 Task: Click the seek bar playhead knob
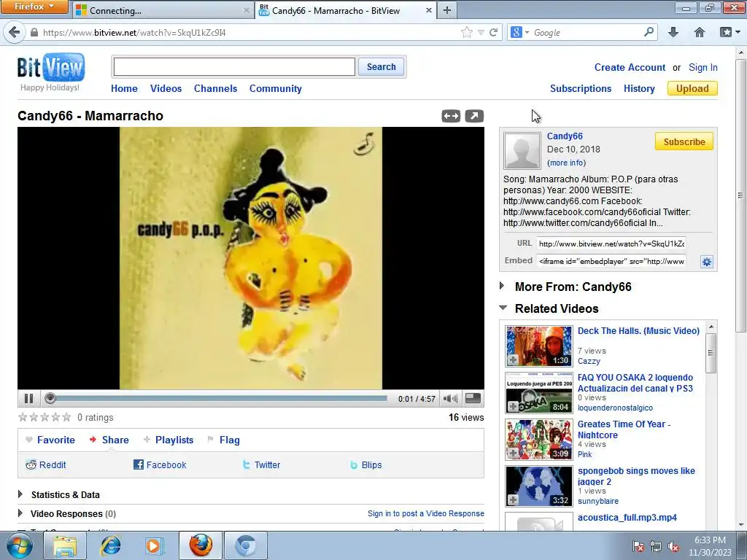(50, 398)
